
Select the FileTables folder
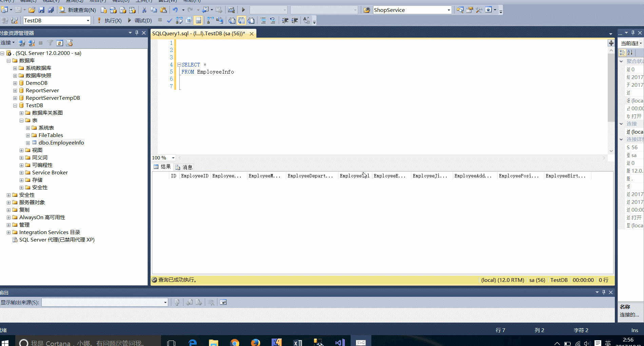(x=51, y=135)
